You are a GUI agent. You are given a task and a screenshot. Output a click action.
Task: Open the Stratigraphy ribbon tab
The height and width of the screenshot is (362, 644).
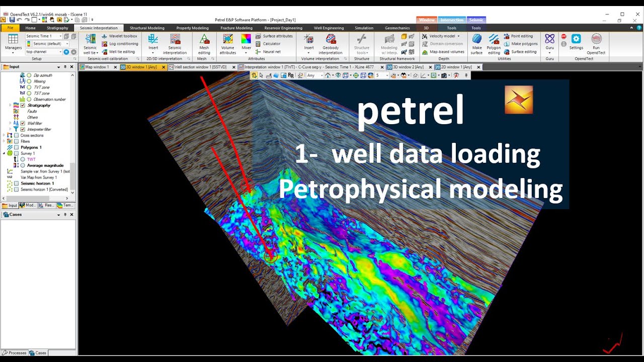pos(57,28)
